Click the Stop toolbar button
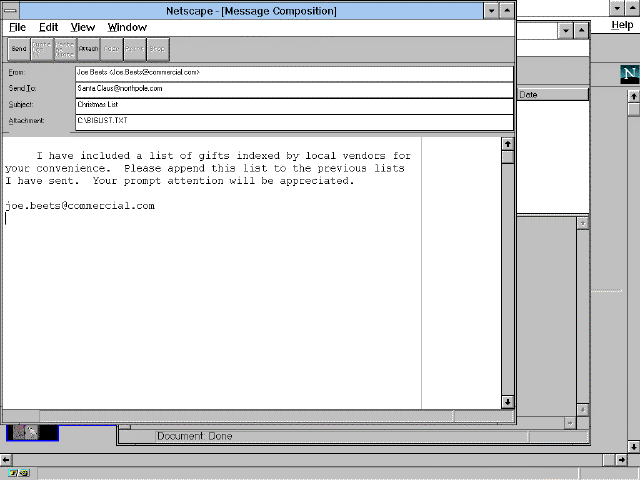 (x=158, y=49)
